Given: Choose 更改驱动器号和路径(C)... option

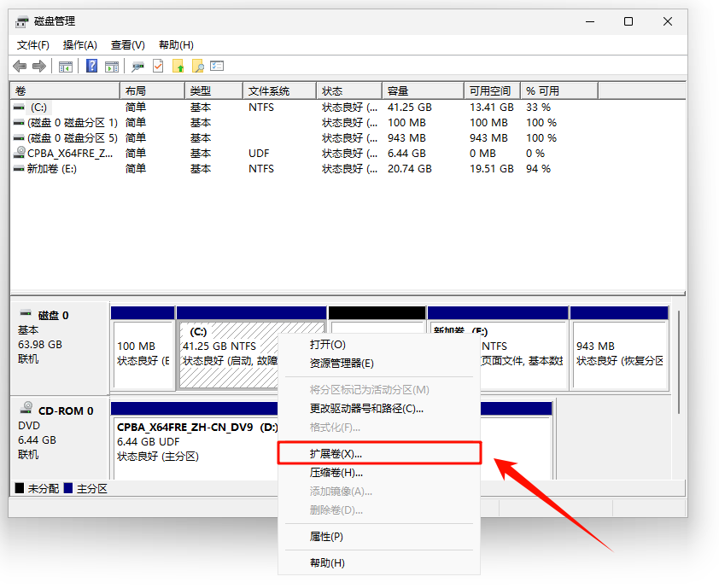Looking at the screenshot, I should pos(366,409).
